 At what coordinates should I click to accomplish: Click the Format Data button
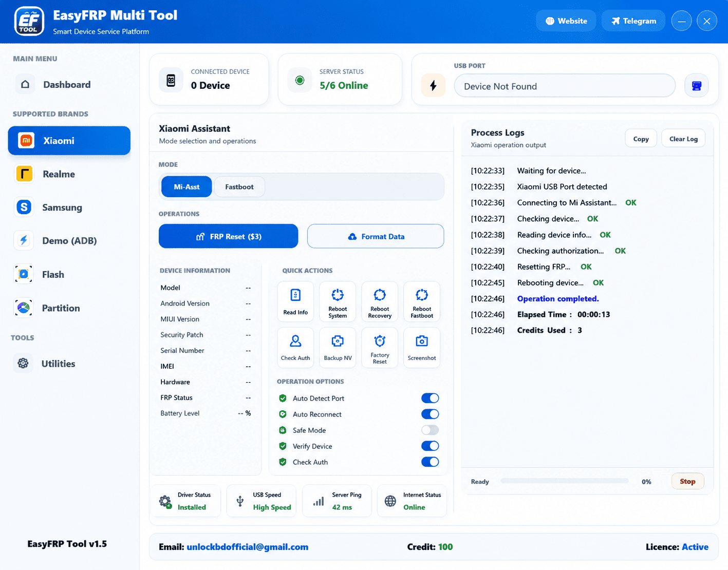[376, 236]
